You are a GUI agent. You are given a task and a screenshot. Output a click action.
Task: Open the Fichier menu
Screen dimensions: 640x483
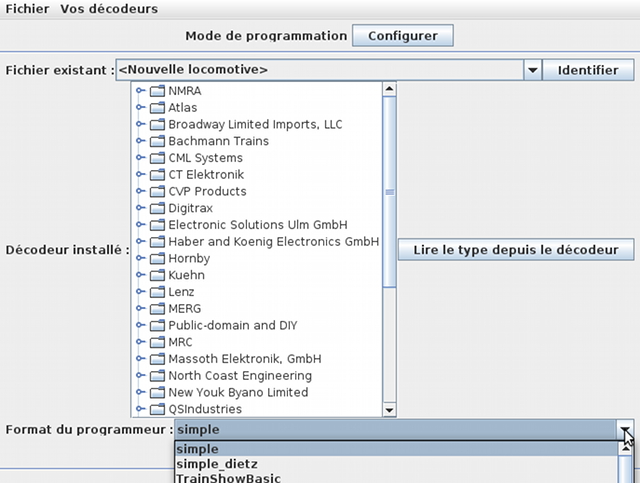27,9
